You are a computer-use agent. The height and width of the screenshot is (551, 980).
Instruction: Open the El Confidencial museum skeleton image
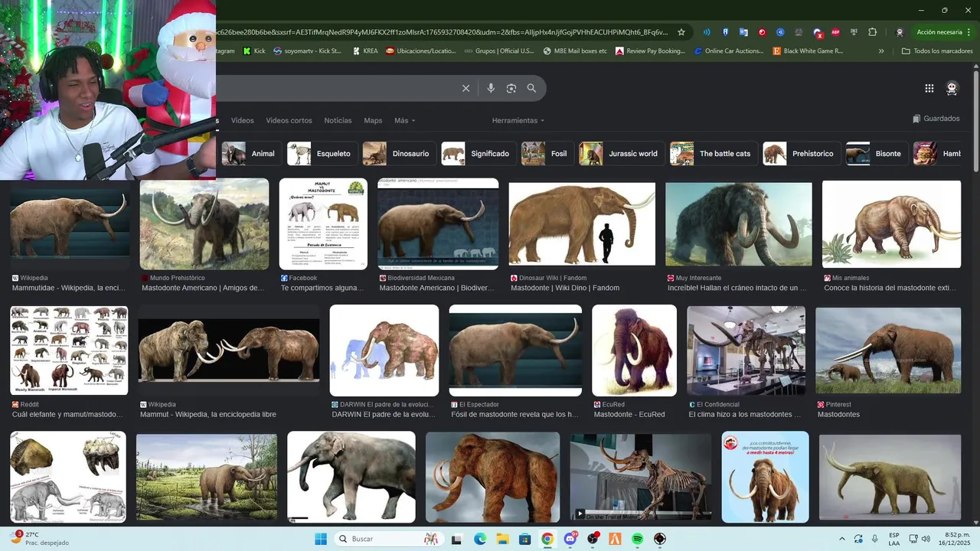point(746,351)
